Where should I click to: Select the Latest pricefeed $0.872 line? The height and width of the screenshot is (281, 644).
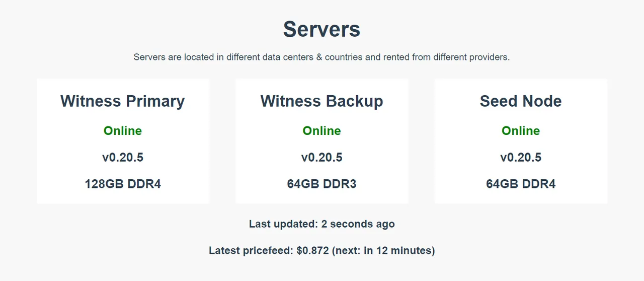coord(321,250)
